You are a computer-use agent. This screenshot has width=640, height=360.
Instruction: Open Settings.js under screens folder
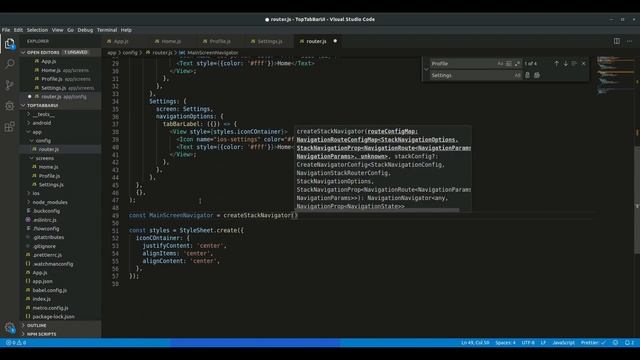point(60,184)
